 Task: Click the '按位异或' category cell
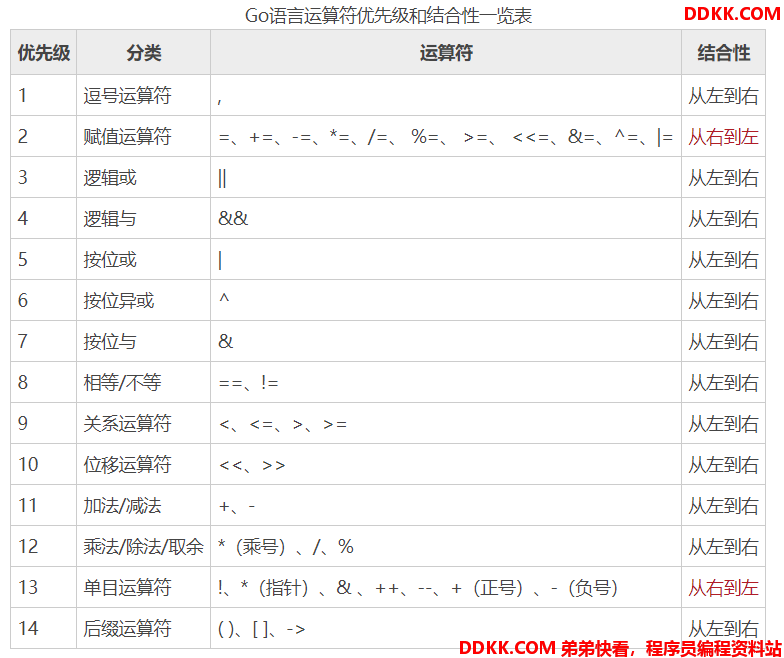(x=144, y=300)
